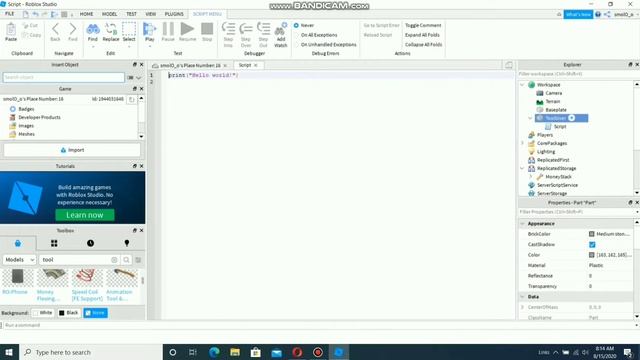This screenshot has width=640, height=360.
Task: Click the undo arrow in quick access bar
Action: point(35,14)
